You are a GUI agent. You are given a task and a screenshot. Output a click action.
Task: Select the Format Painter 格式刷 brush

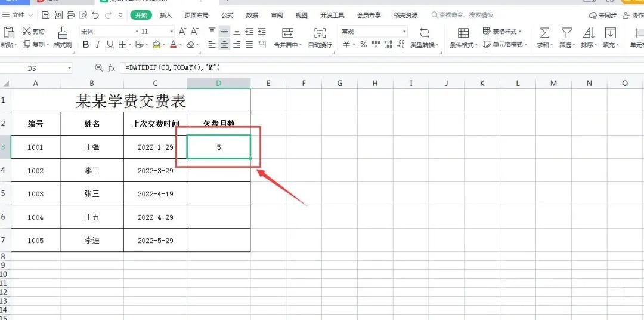63,38
